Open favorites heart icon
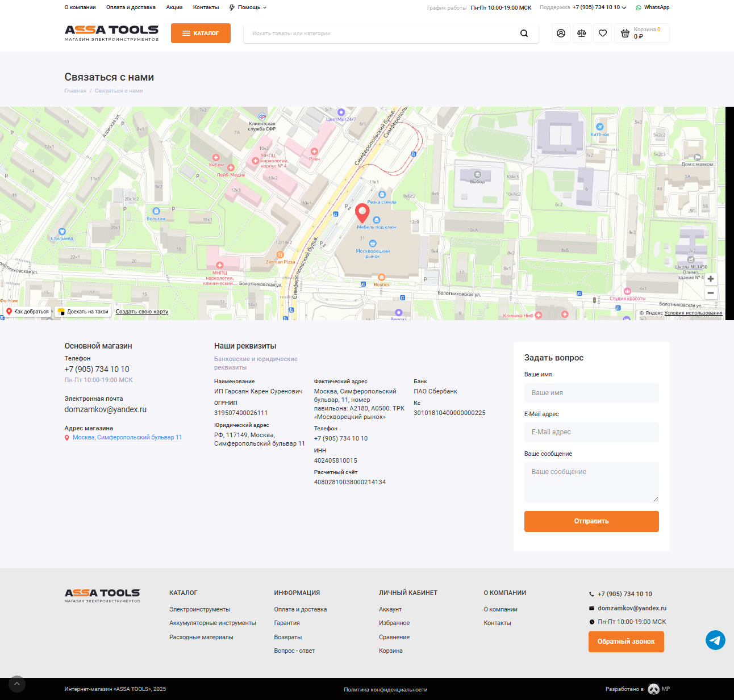This screenshot has height=700, width=734. [603, 33]
